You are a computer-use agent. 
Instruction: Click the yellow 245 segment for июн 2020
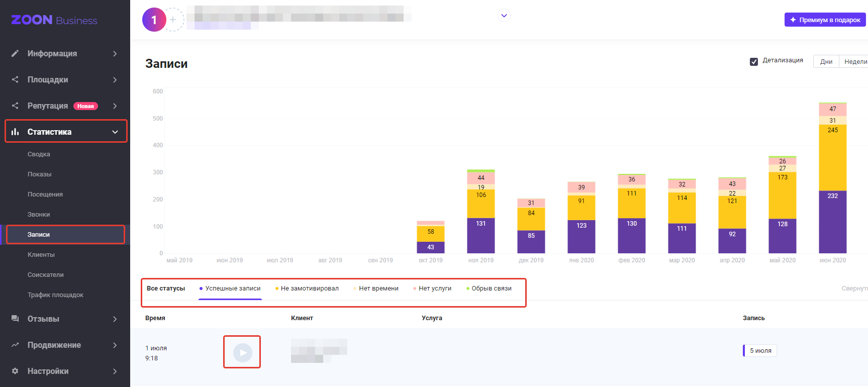pos(833,157)
